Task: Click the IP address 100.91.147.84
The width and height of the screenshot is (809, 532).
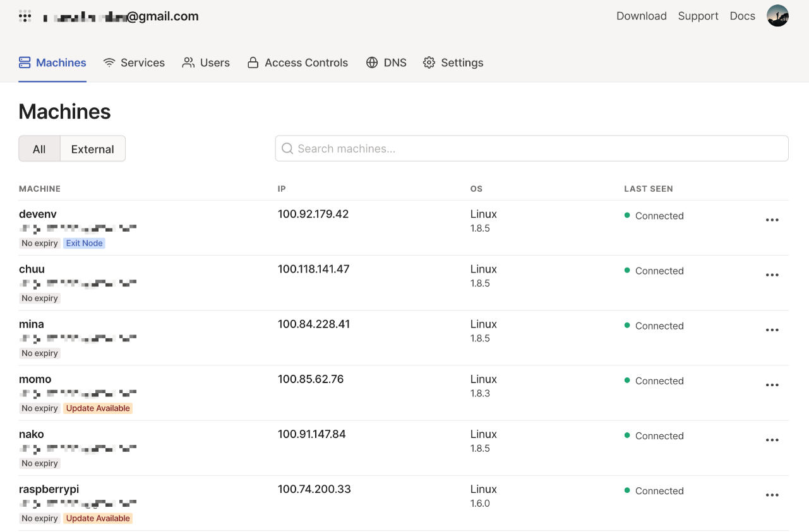Action: click(312, 434)
